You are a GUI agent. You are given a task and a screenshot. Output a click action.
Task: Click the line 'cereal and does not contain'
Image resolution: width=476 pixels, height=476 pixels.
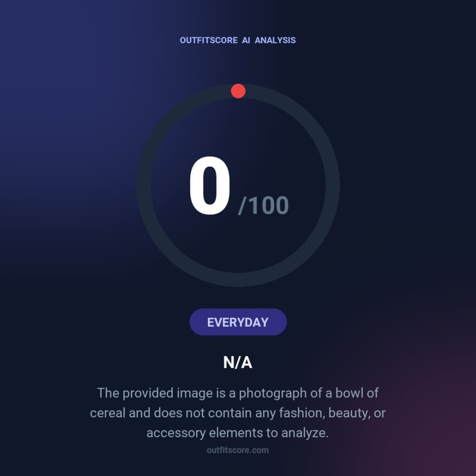238,413
